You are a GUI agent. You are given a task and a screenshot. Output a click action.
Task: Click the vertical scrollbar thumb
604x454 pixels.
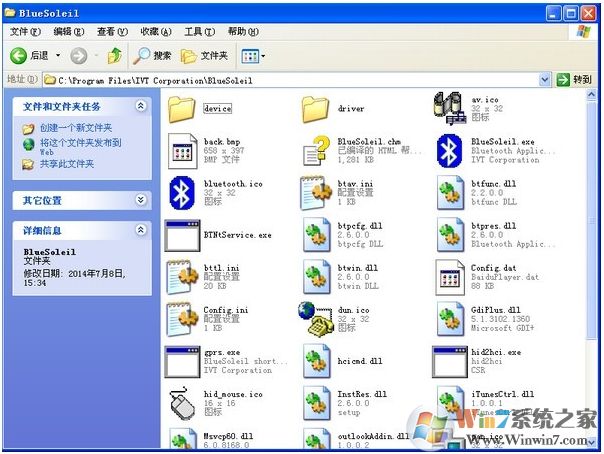[x=592, y=220]
